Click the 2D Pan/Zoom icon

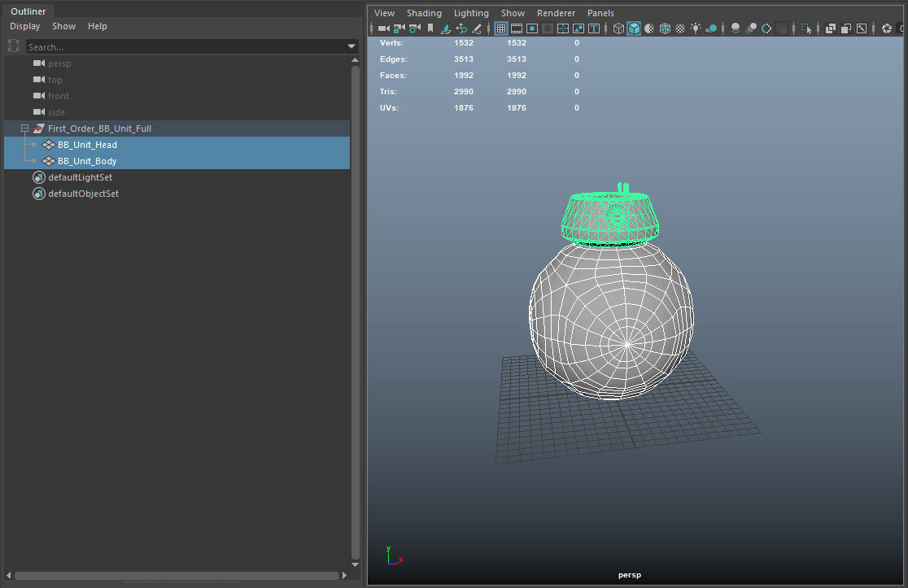pos(461,28)
